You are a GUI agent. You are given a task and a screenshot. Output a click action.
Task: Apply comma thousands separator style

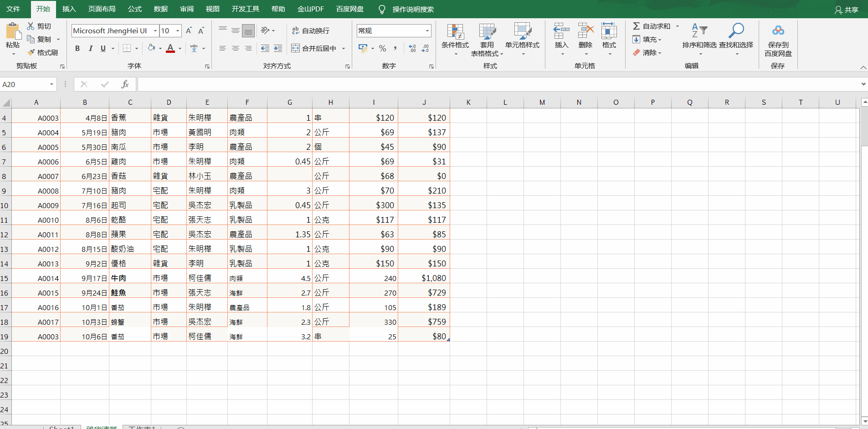point(395,48)
